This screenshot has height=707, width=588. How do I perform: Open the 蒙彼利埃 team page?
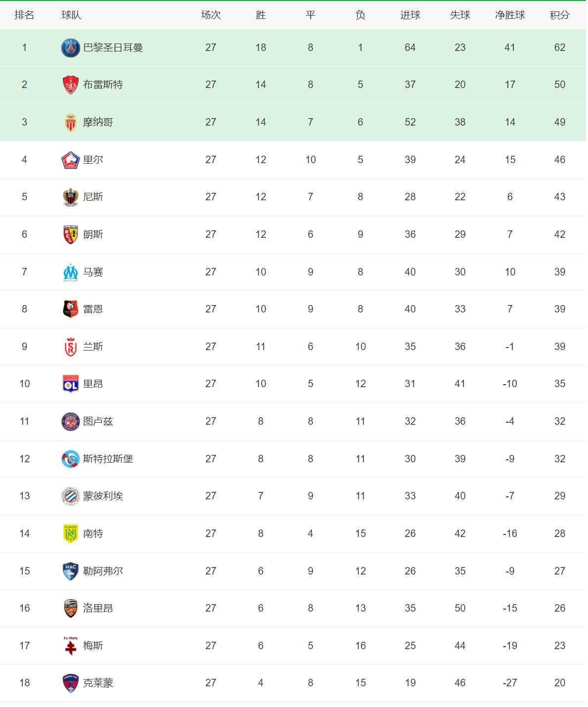pos(103,496)
